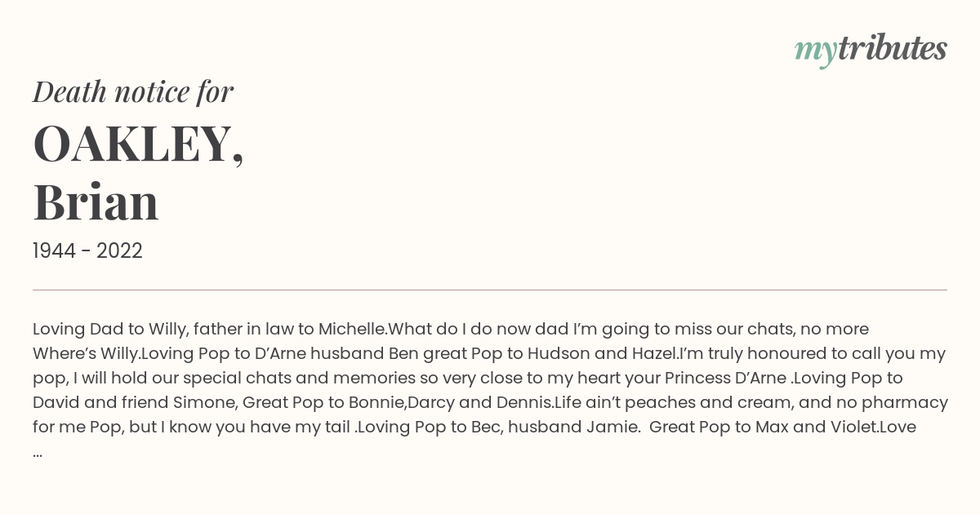980x514 pixels.
Task: Click the name Michelle in the notice
Action: click(x=351, y=329)
